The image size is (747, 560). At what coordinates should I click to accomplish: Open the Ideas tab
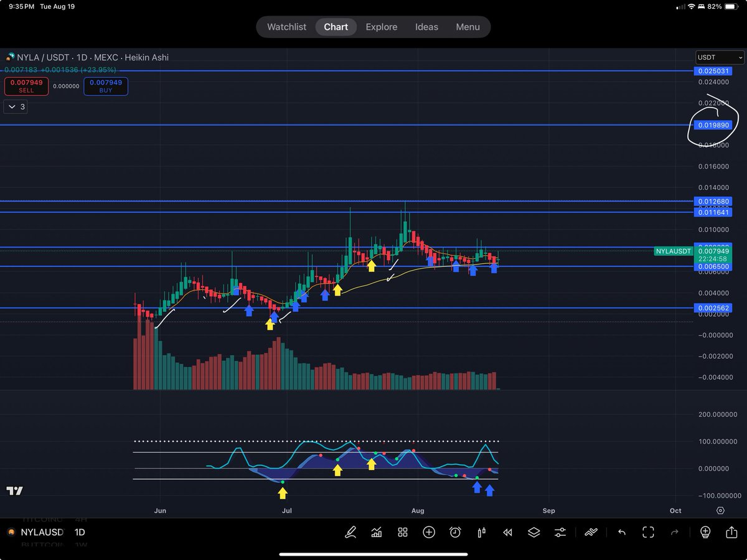tap(427, 27)
